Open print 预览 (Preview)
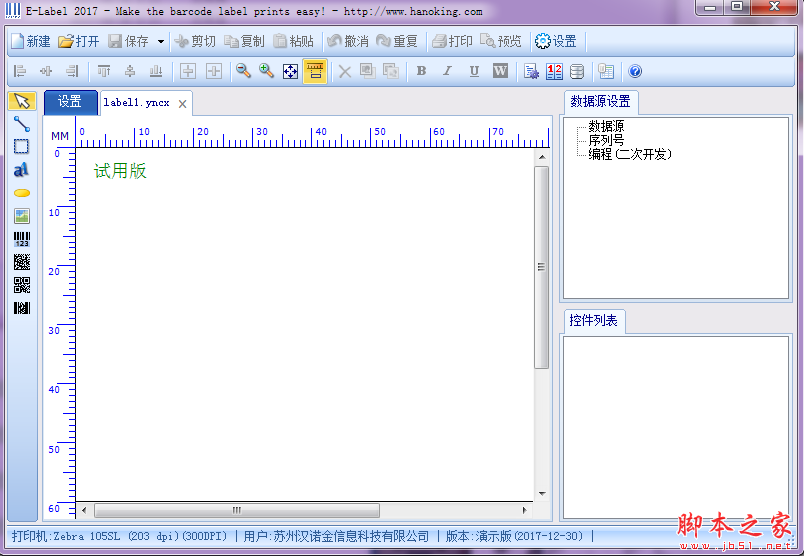The width and height of the screenshot is (804, 557). (x=500, y=41)
